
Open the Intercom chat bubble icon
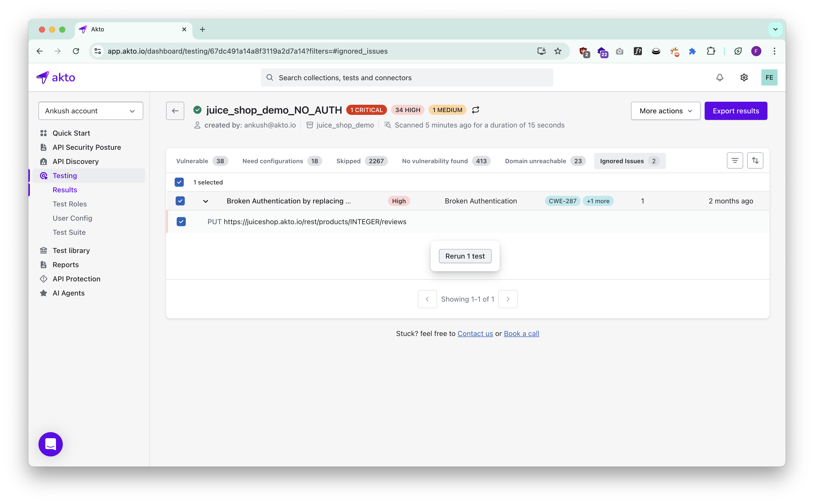click(50, 444)
